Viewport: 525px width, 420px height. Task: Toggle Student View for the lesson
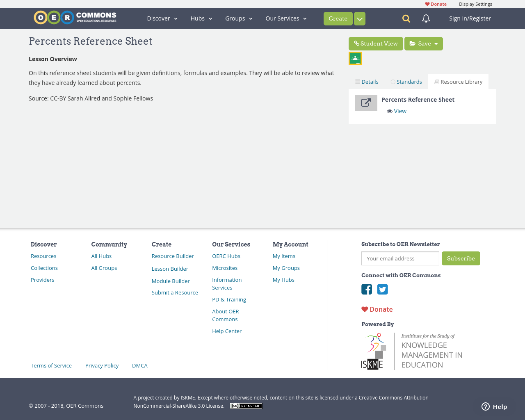coord(376,43)
